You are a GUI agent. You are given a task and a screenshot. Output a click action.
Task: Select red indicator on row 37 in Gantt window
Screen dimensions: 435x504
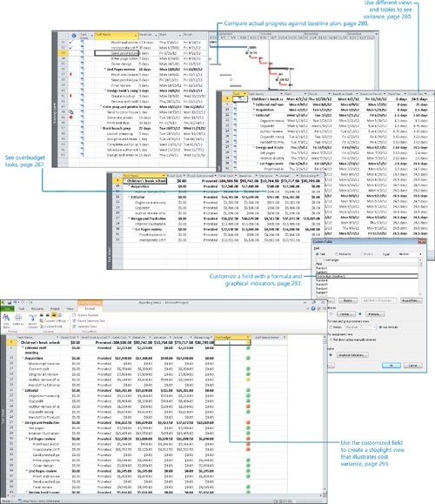pos(71,74)
